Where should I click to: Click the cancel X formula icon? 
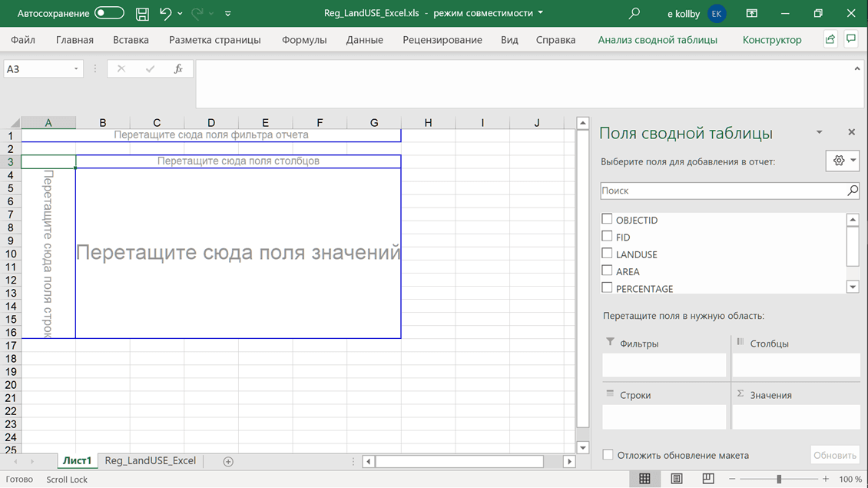[121, 68]
